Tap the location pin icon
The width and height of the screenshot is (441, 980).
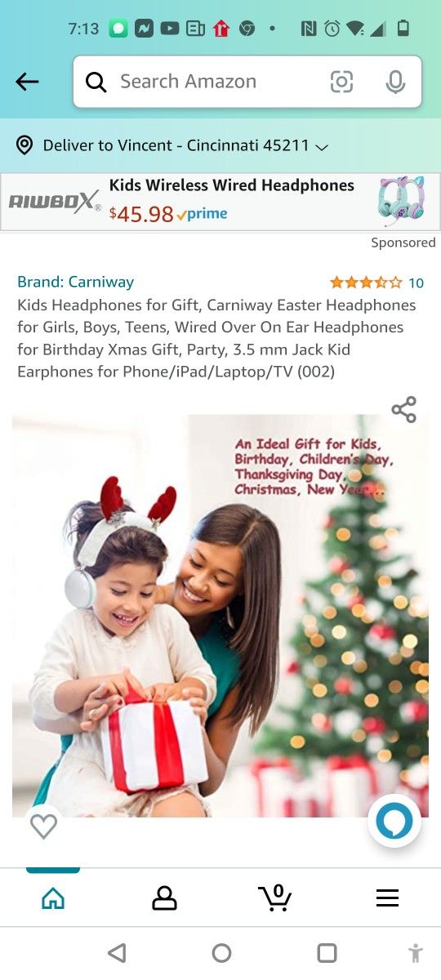point(24,145)
